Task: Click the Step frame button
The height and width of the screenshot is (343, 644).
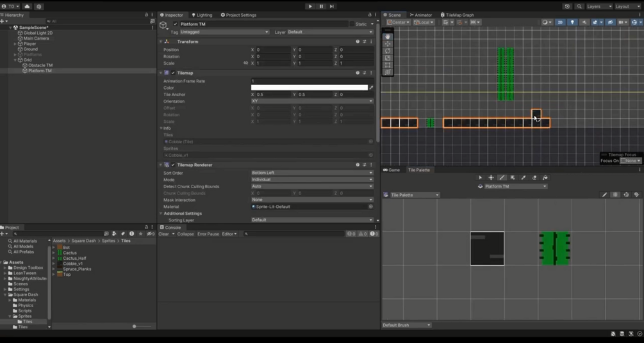Action: 331,6
